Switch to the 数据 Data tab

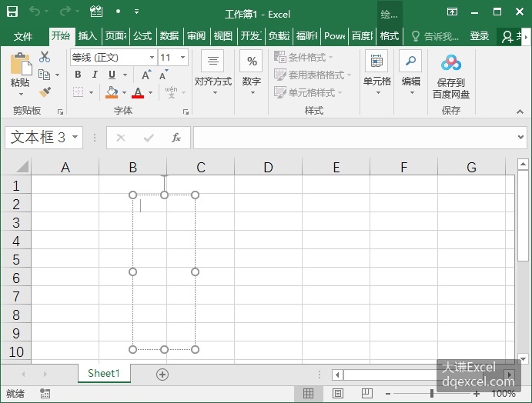[x=169, y=36]
